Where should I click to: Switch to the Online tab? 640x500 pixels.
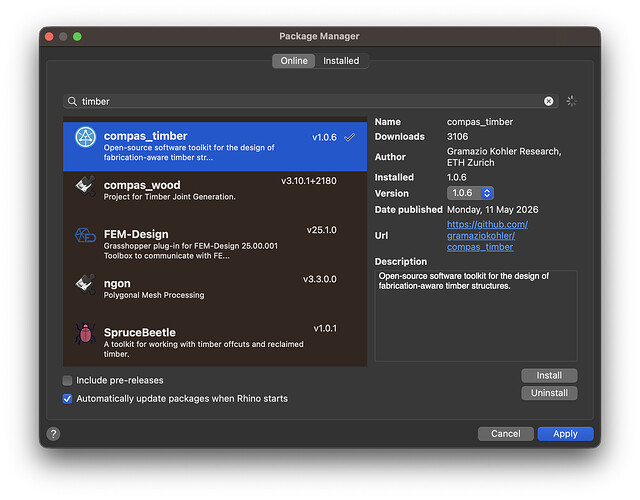point(294,61)
